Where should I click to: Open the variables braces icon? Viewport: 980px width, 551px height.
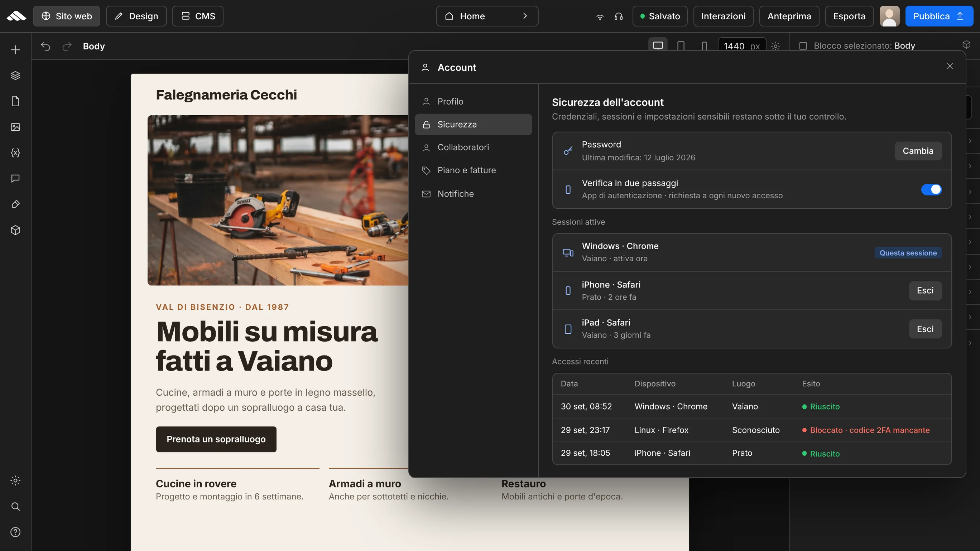click(x=15, y=153)
